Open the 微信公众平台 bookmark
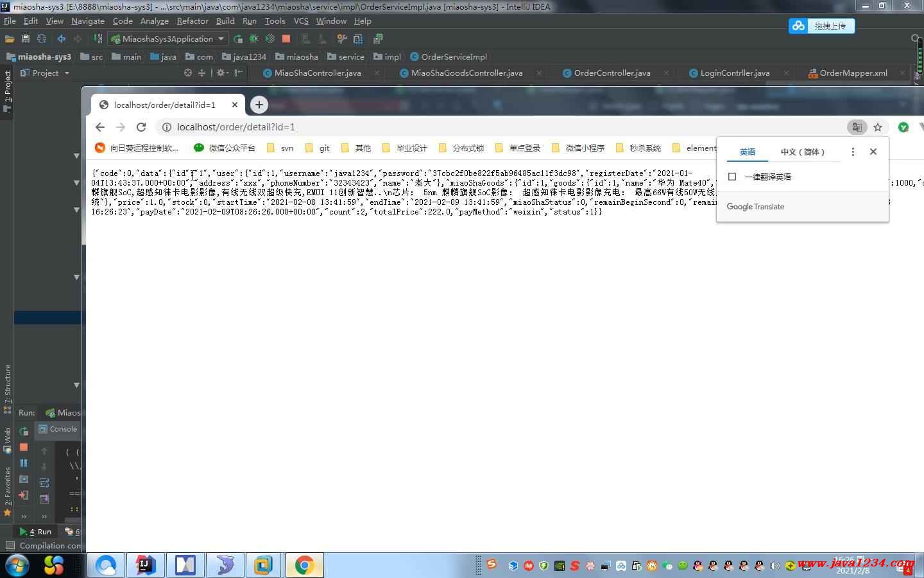The height and width of the screenshot is (578, 924). (225, 148)
